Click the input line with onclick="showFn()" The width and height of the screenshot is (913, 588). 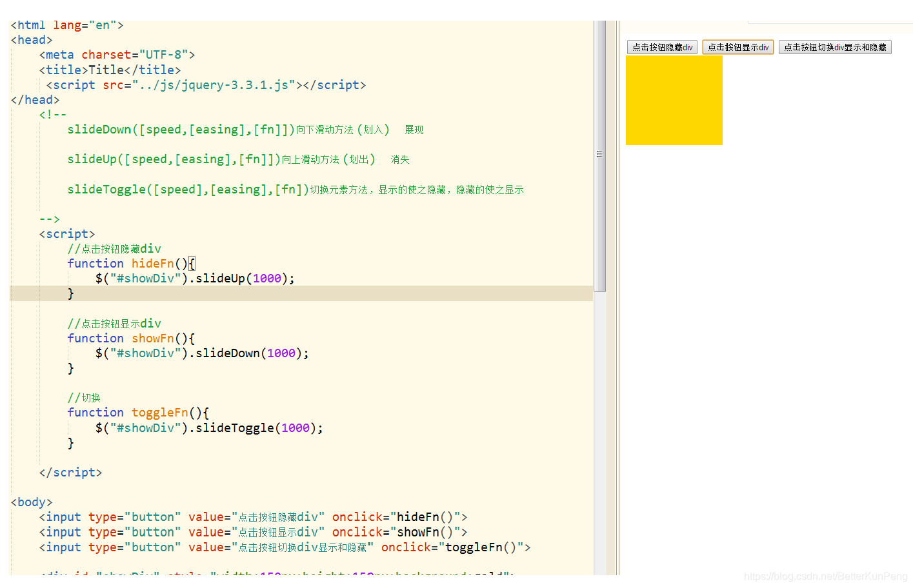253,532
